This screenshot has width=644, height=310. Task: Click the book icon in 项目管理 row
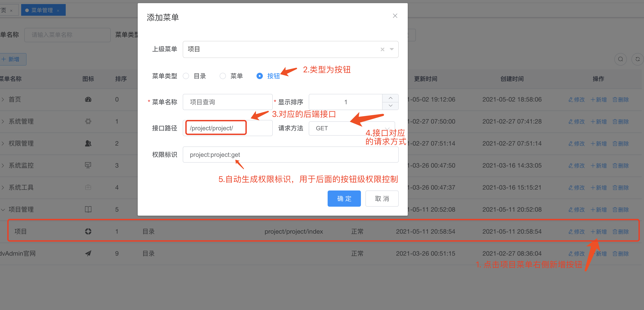[88, 209]
